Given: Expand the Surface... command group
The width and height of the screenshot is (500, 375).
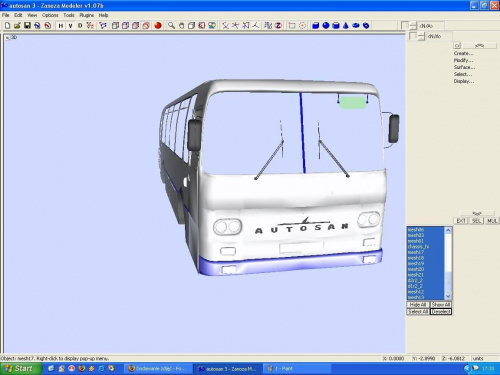Looking at the screenshot, I should tap(464, 67).
